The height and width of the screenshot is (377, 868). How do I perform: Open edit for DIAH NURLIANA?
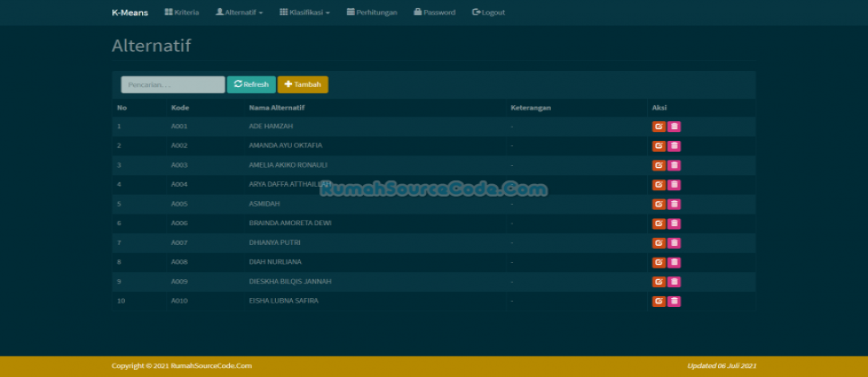tap(659, 262)
